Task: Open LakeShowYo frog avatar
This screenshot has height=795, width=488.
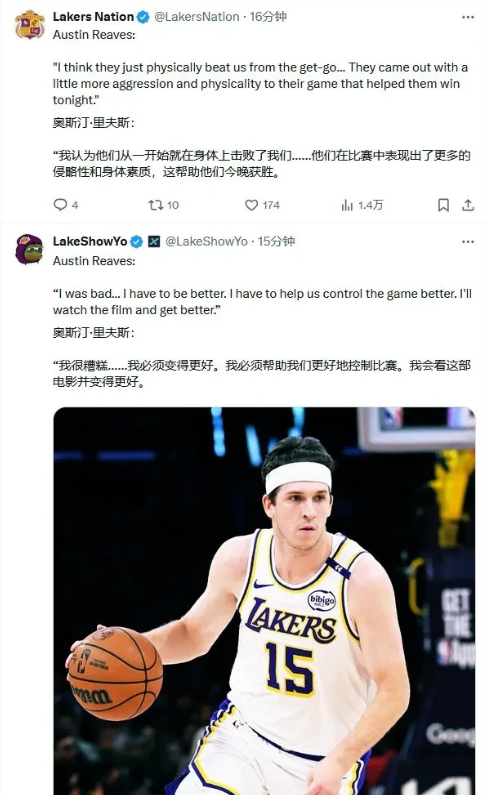Action: (x=29, y=249)
